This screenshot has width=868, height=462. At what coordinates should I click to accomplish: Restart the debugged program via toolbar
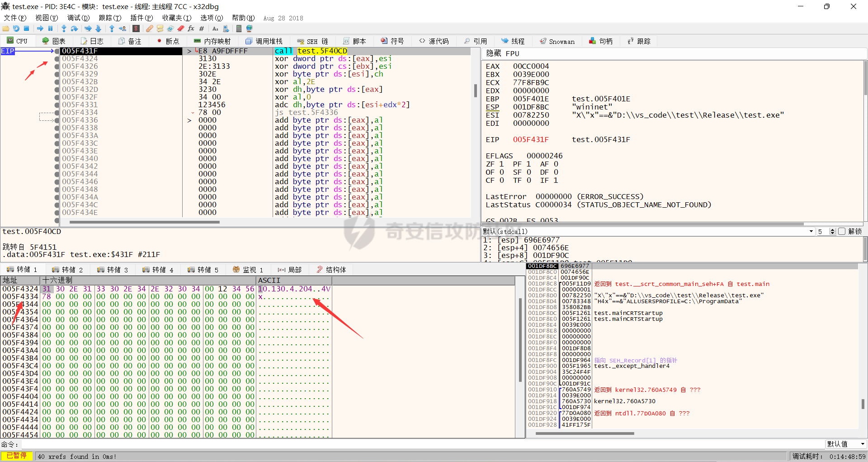(16, 29)
